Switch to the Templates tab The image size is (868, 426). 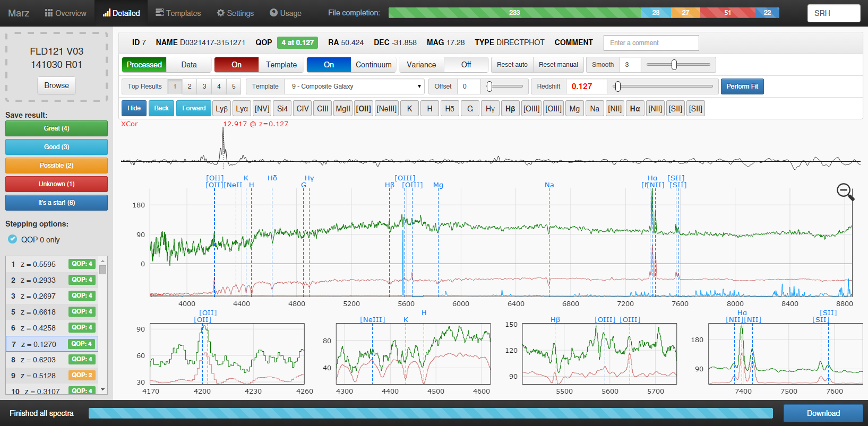click(178, 13)
